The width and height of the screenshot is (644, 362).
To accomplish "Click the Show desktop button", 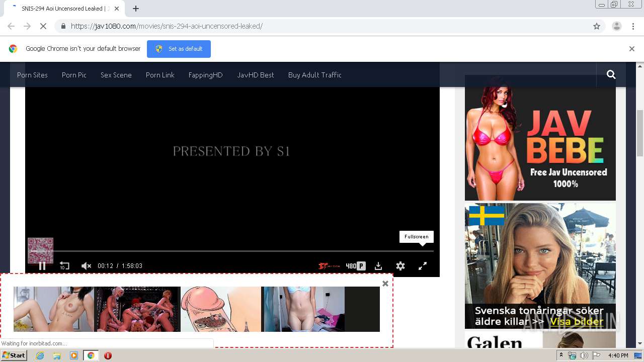I will tap(638, 355).
